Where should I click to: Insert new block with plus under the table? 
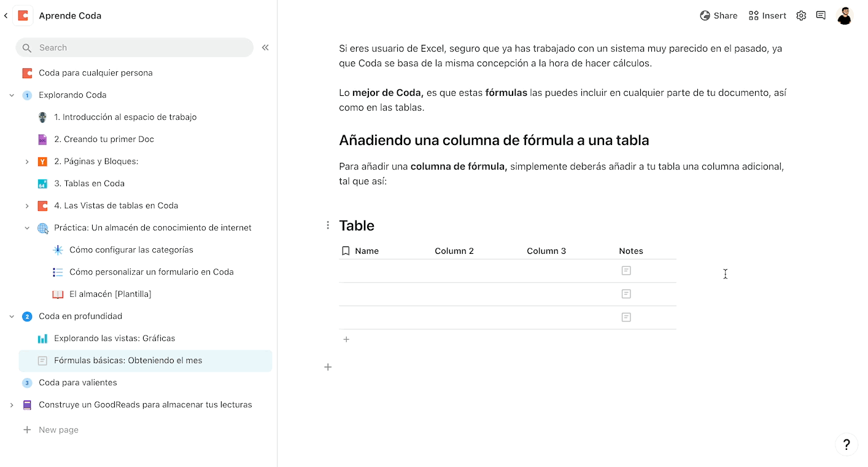point(328,367)
